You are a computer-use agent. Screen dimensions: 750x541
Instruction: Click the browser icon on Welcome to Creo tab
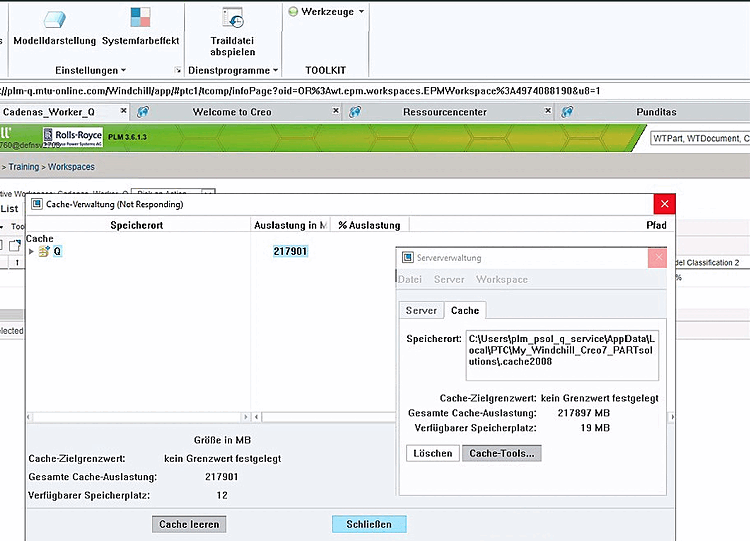pyautogui.click(x=143, y=112)
